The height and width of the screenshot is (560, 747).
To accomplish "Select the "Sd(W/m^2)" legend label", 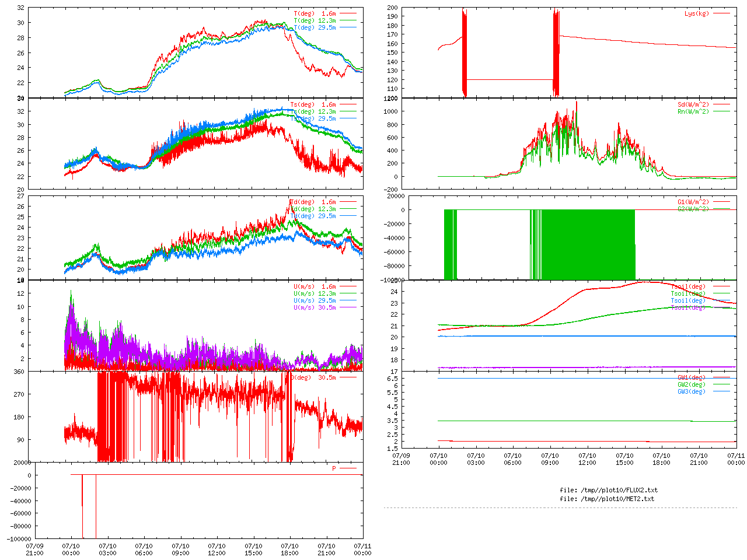I will (x=693, y=105).
